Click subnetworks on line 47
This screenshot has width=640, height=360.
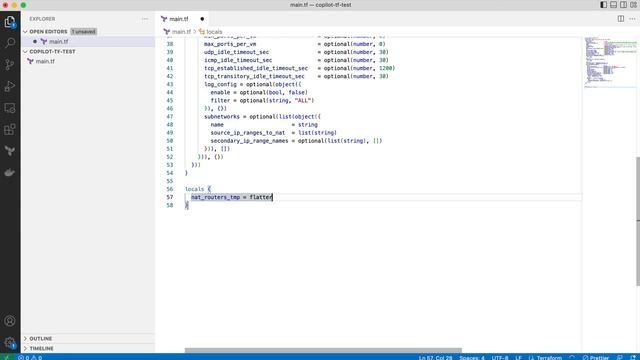pos(222,117)
